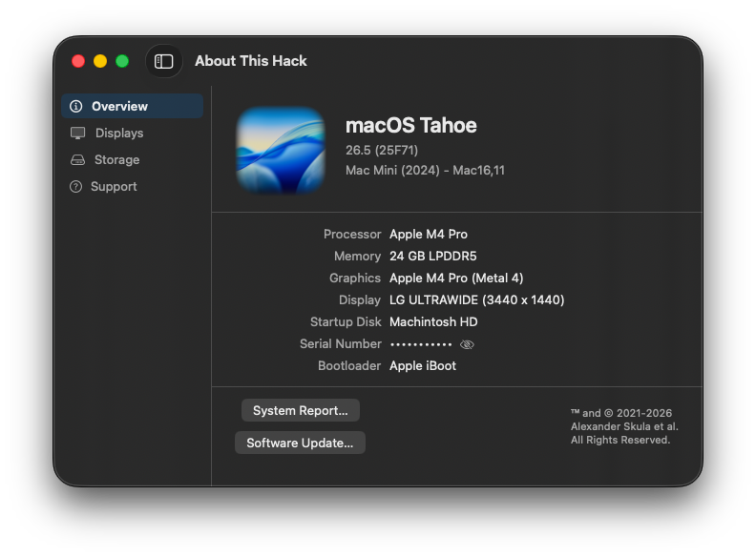The height and width of the screenshot is (557, 756).
Task: Click the Bootloader value Apple iBoot
Action: [423, 365]
